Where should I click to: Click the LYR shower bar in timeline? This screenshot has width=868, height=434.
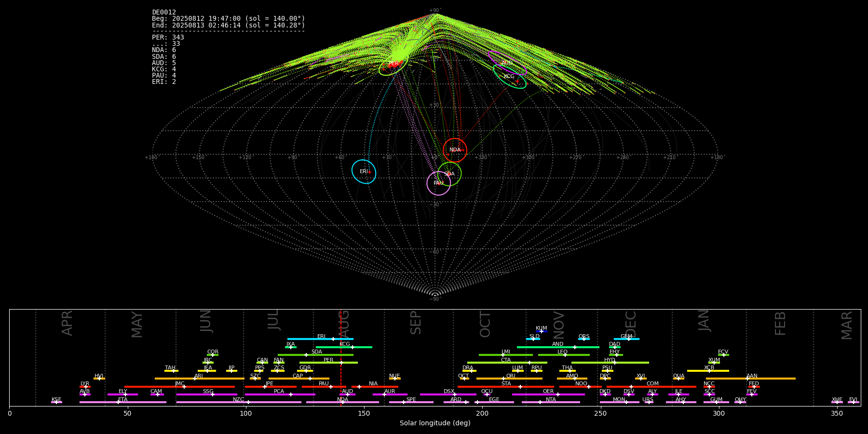[x=85, y=387]
